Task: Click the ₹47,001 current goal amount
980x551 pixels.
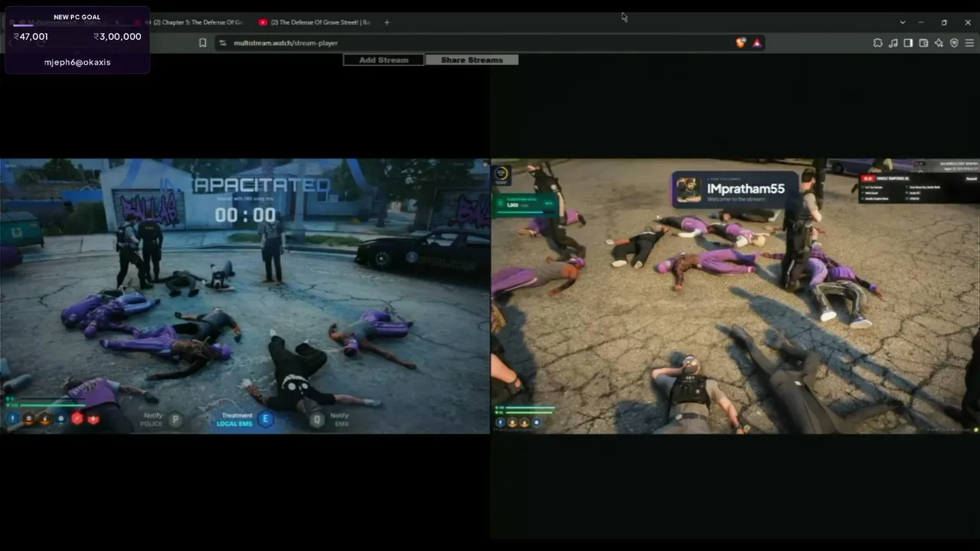Action: pos(31,37)
